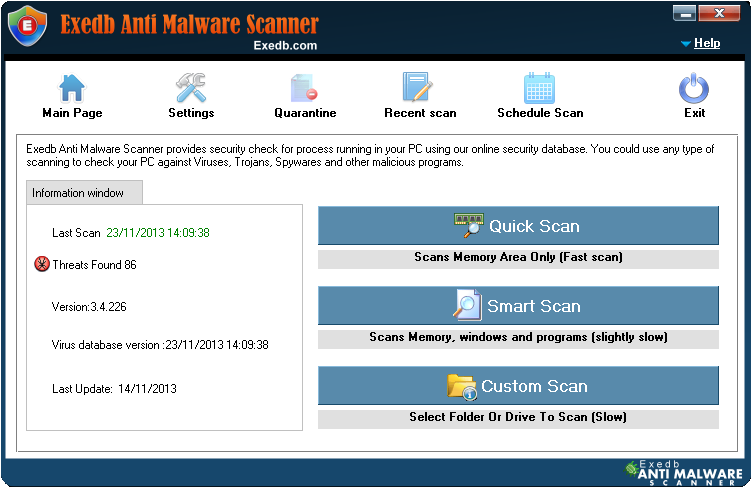751x487 pixels.
Task: Click the Quarantine label
Action: pos(305,113)
